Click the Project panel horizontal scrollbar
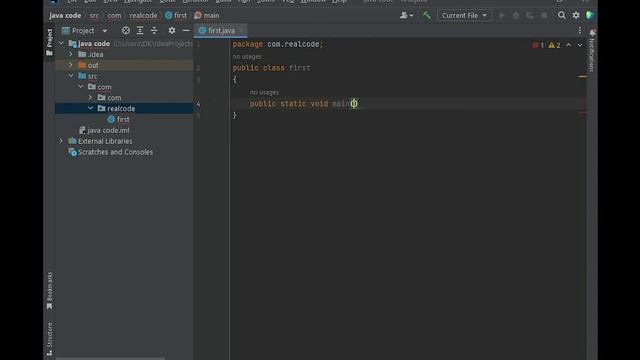The image size is (640, 360). point(110,358)
